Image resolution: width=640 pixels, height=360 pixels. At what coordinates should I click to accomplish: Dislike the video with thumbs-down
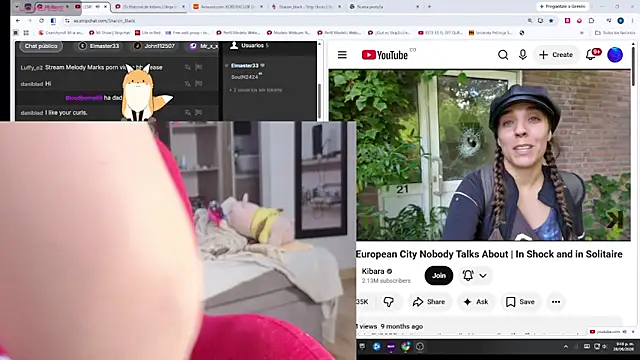click(388, 302)
